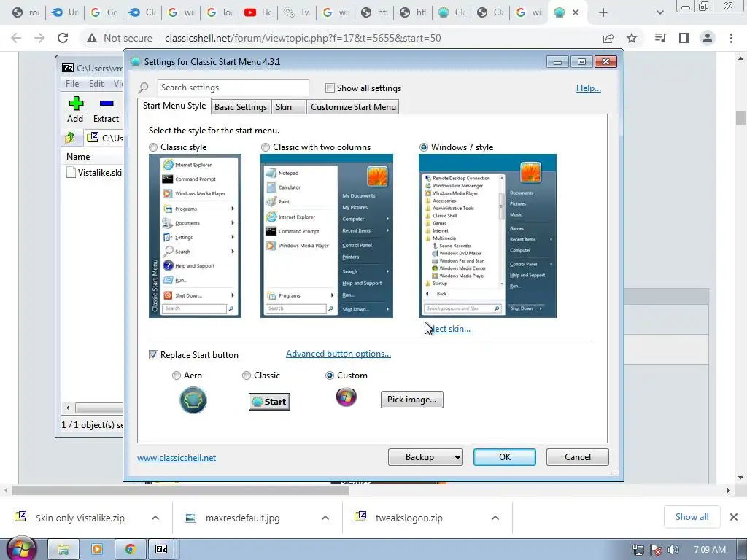Open the Chrome profile avatar
The height and width of the screenshot is (560, 747).
coord(708,38)
